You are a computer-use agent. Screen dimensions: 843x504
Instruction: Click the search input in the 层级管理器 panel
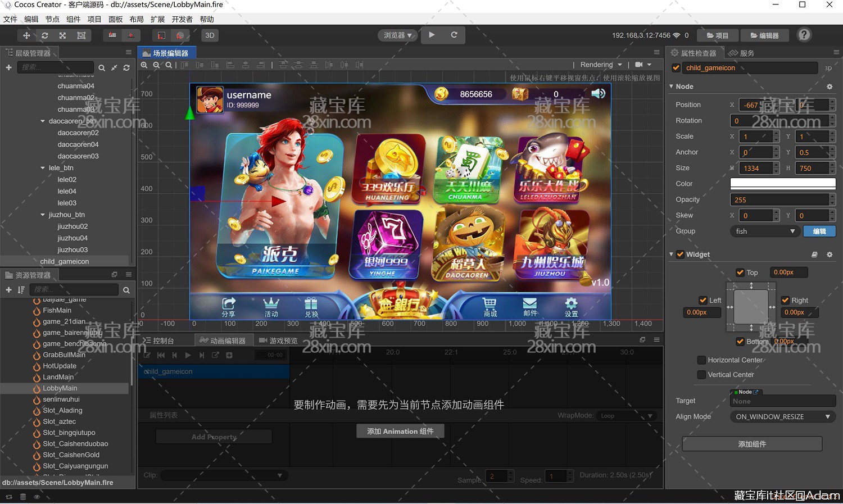tap(56, 67)
